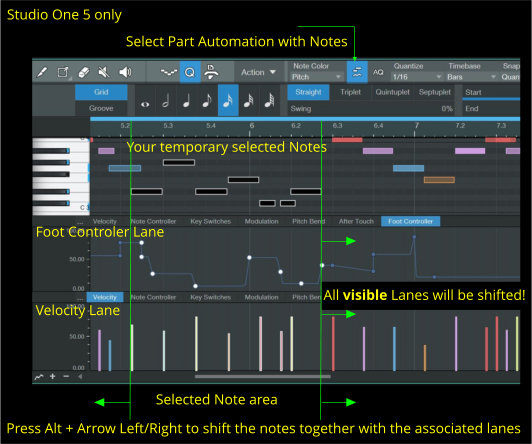
Task: Click bar 7 on the timeline ruler
Action: (417, 126)
